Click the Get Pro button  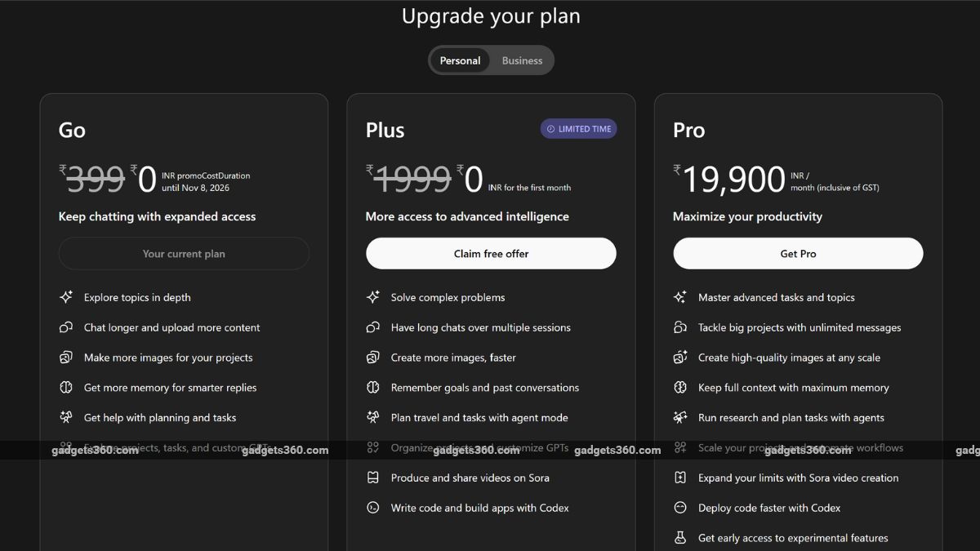pos(798,253)
